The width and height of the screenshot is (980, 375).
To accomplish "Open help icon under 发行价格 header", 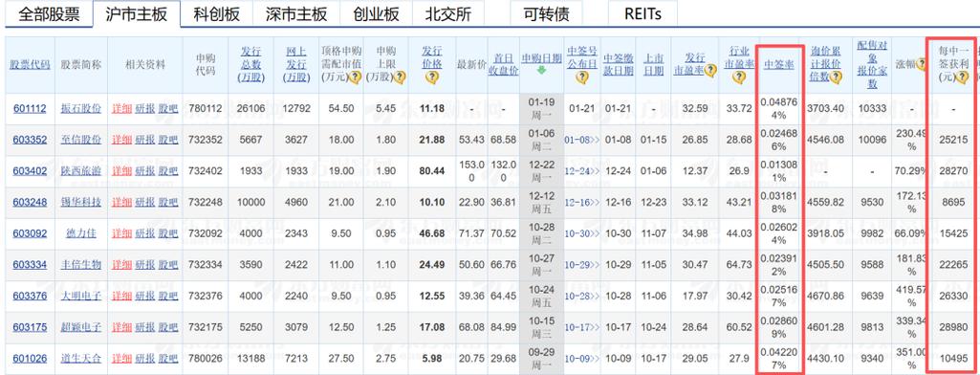I will (431, 77).
